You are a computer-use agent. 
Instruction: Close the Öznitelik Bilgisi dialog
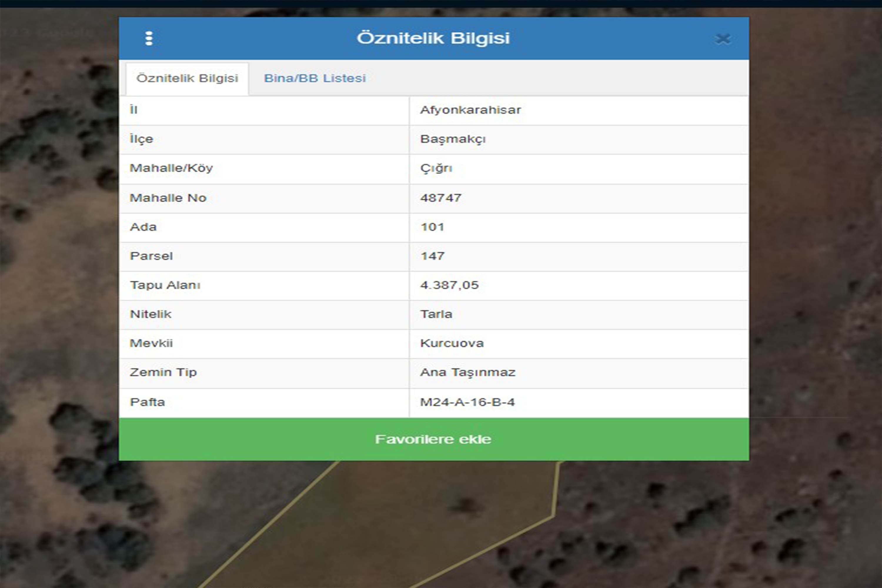722,39
